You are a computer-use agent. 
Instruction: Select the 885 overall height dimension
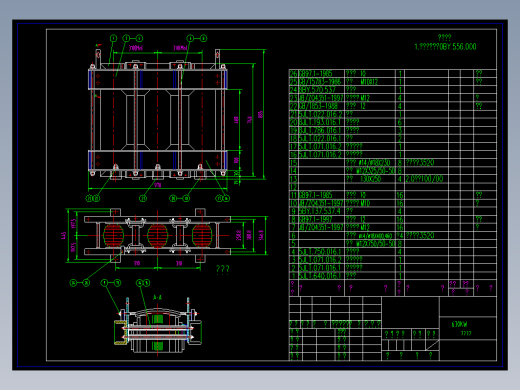coord(260,114)
